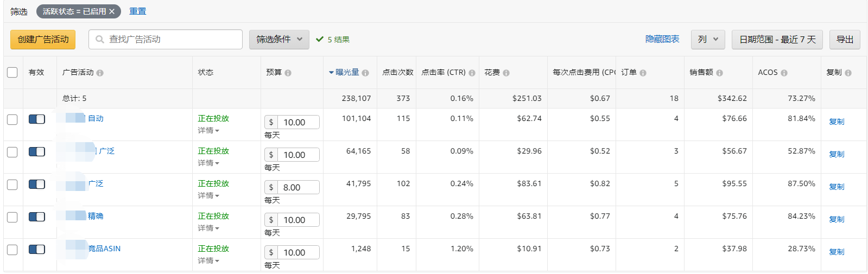
Task: Open the 筛选条件 dropdown
Action: (279, 40)
